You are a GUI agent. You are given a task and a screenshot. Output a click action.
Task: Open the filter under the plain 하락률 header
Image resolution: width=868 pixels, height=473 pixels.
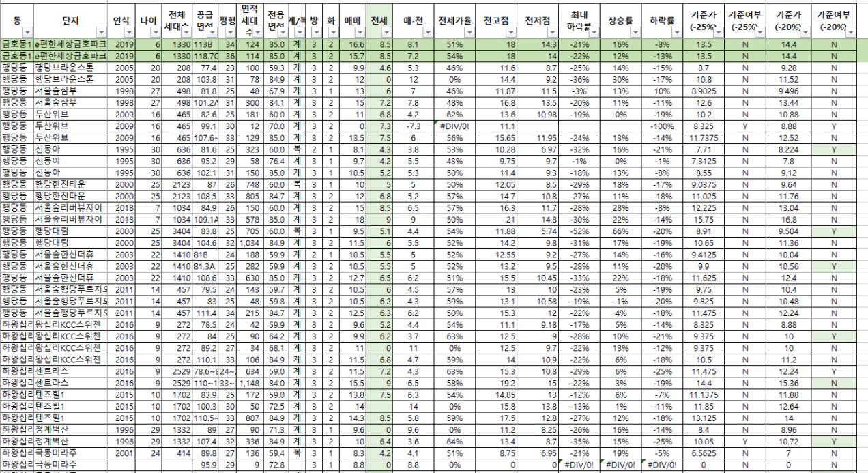click(x=677, y=32)
